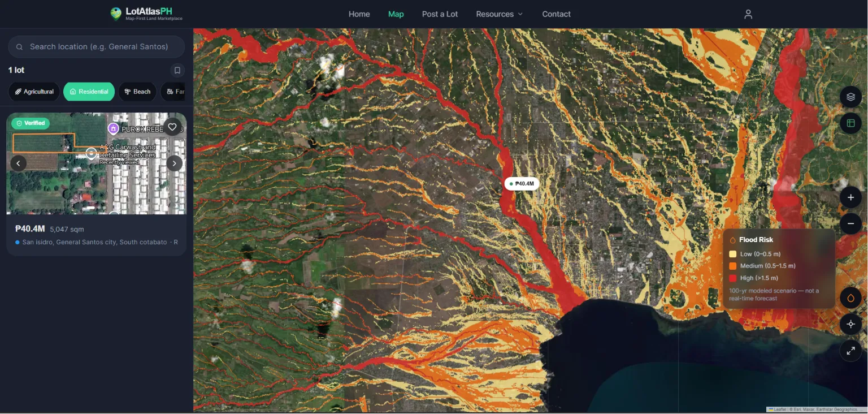
Task: Click the 1 lot results count
Action: 16,70
